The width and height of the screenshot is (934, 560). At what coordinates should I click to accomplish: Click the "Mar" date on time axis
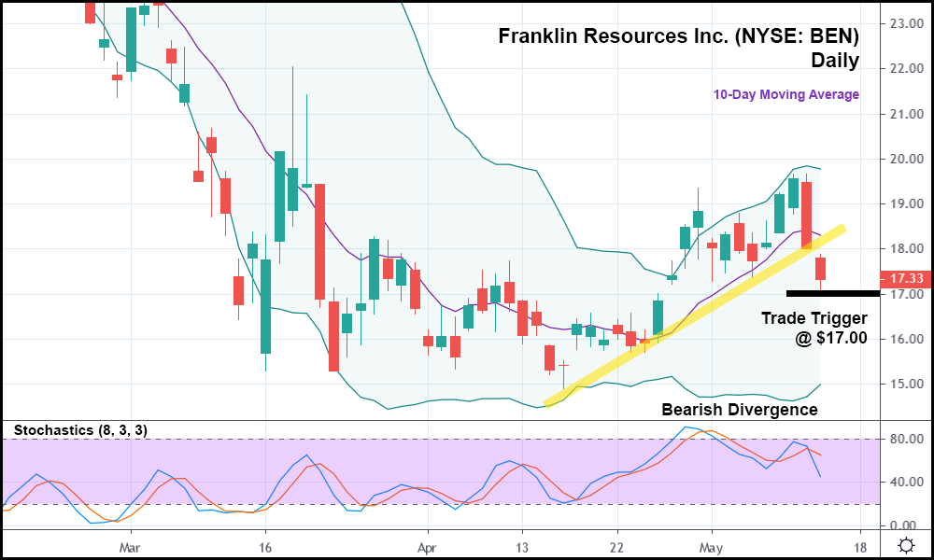tap(129, 548)
